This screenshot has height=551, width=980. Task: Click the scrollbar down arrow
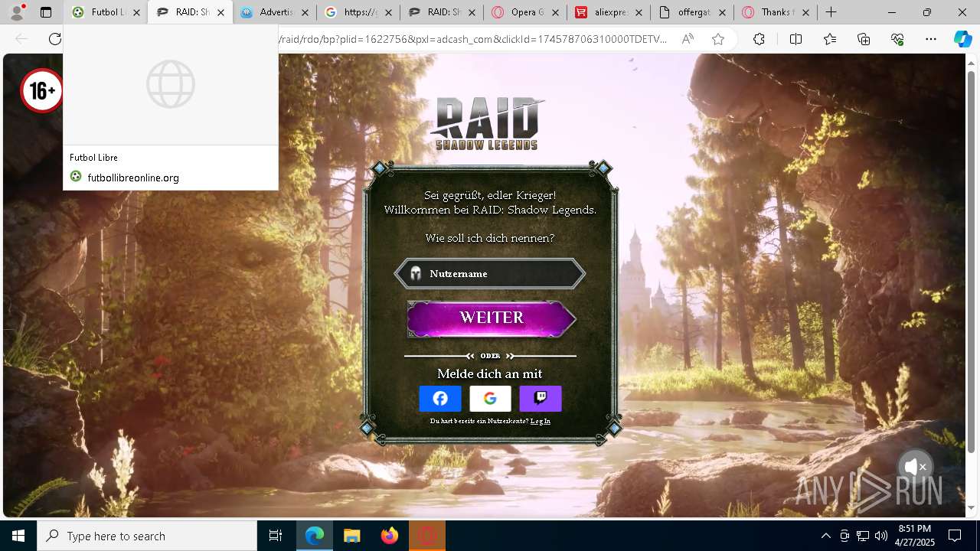[x=971, y=507]
